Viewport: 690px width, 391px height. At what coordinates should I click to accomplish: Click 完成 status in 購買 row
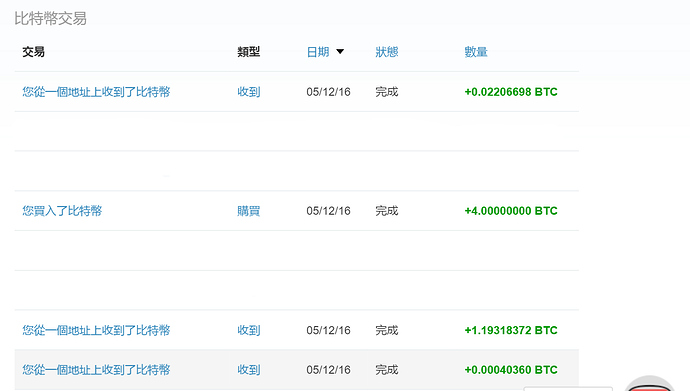point(387,211)
